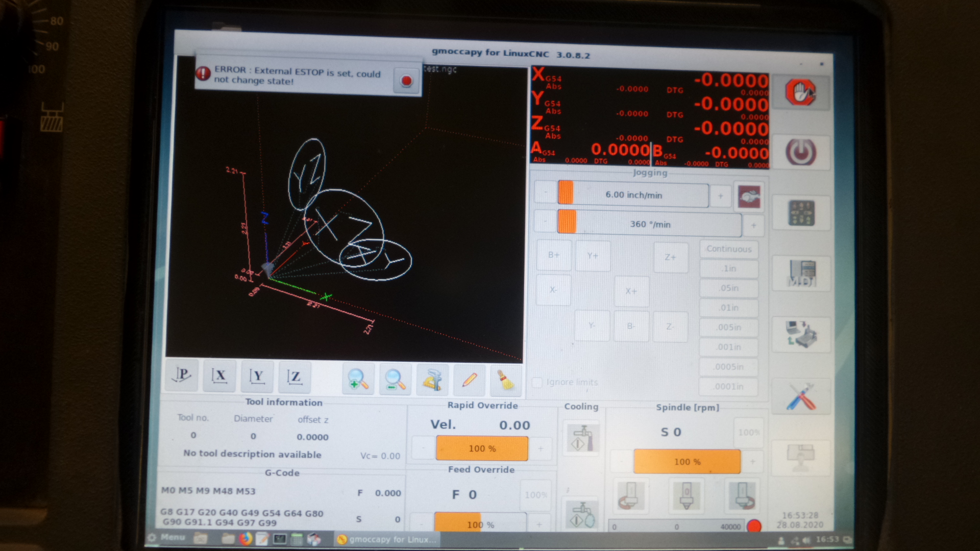Increase angular jog velocity with plus

point(753,225)
